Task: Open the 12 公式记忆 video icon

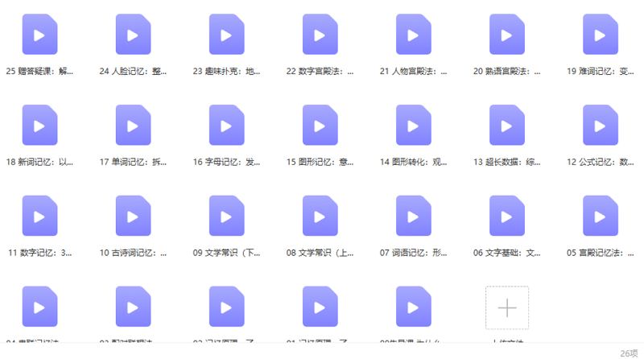Action: [x=600, y=125]
